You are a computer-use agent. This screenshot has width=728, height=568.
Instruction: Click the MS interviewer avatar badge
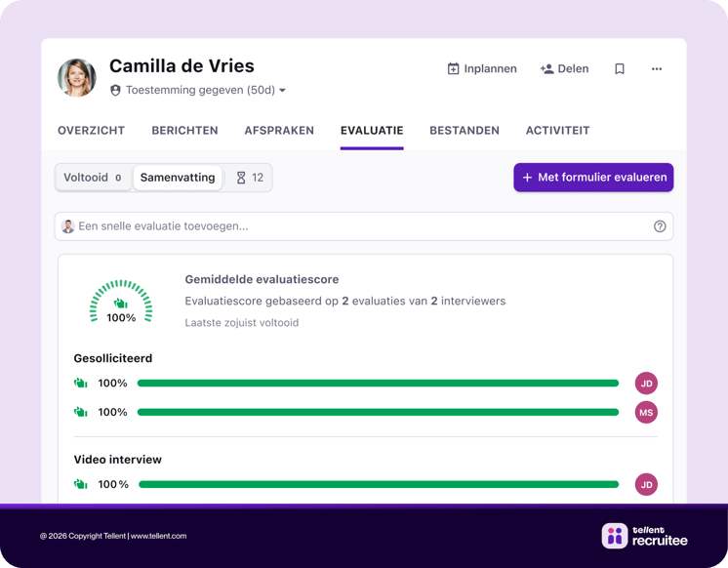(646, 413)
